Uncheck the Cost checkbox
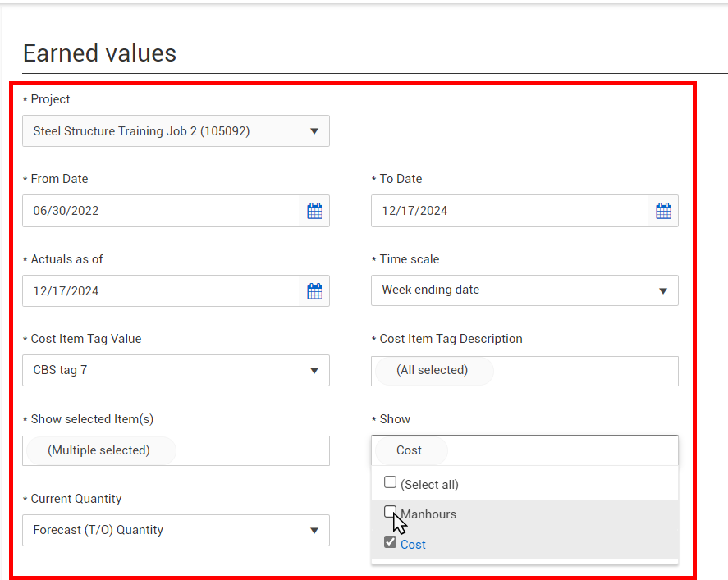Viewport: 728px width, 580px height. 390,542
